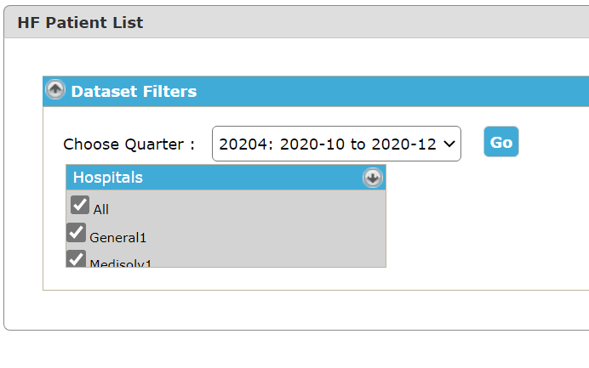Image resolution: width=589 pixels, height=368 pixels.
Task: Click the gray Hospitals list area
Action: click(x=226, y=228)
